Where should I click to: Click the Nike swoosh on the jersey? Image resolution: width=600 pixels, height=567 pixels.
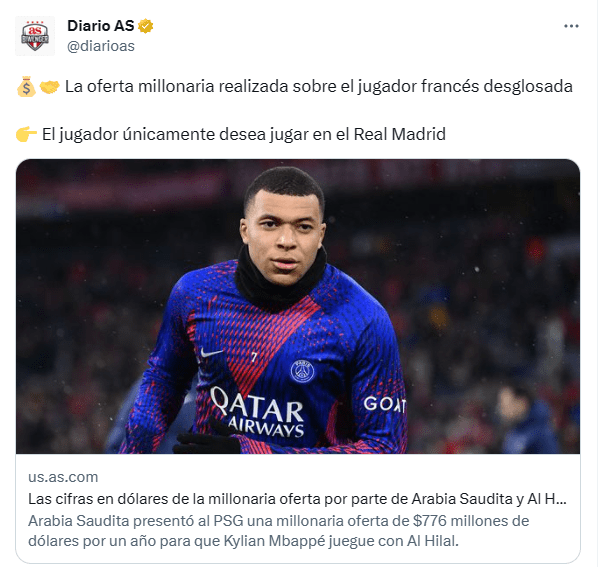point(212,352)
